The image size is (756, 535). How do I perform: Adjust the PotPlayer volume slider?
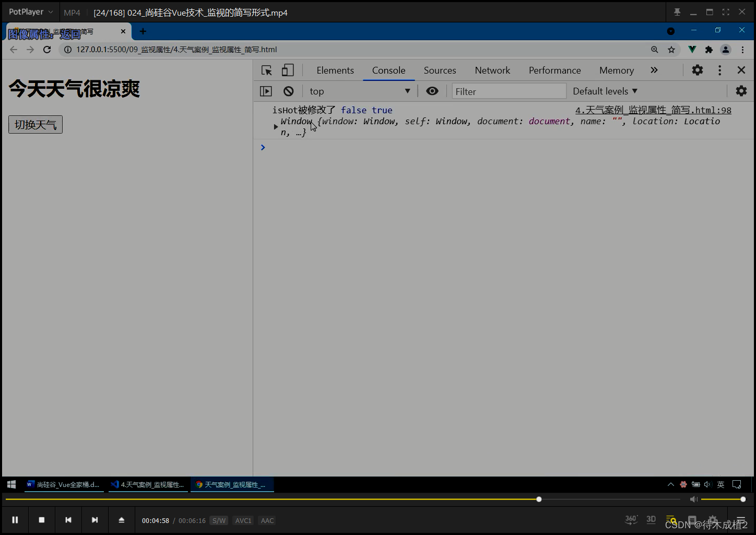(722, 500)
